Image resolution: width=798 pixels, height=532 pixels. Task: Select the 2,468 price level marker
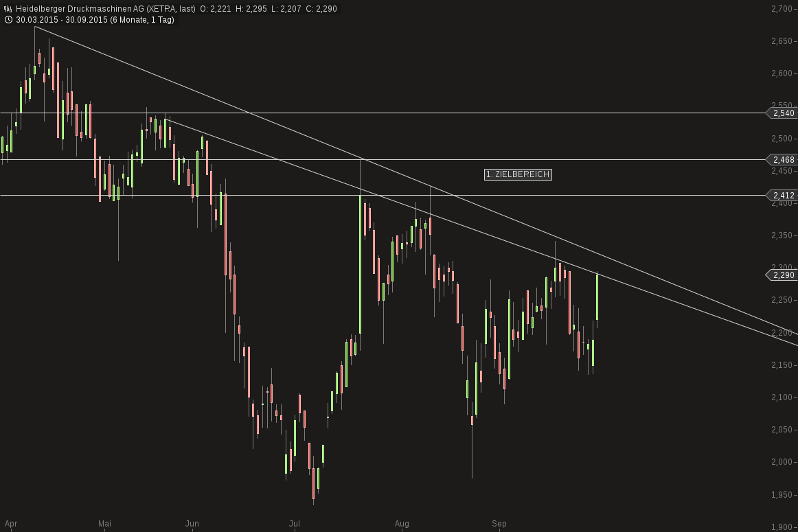point(782,160)
